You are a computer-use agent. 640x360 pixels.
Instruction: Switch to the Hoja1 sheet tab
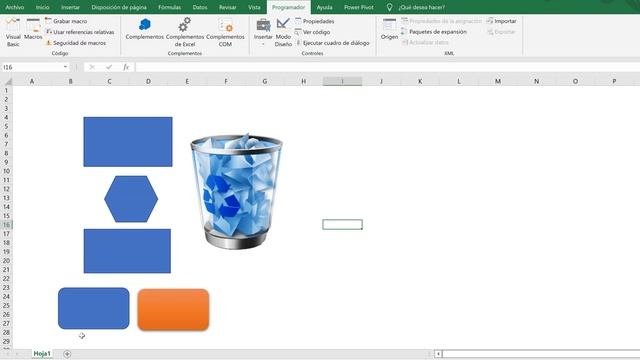[42, 353]
